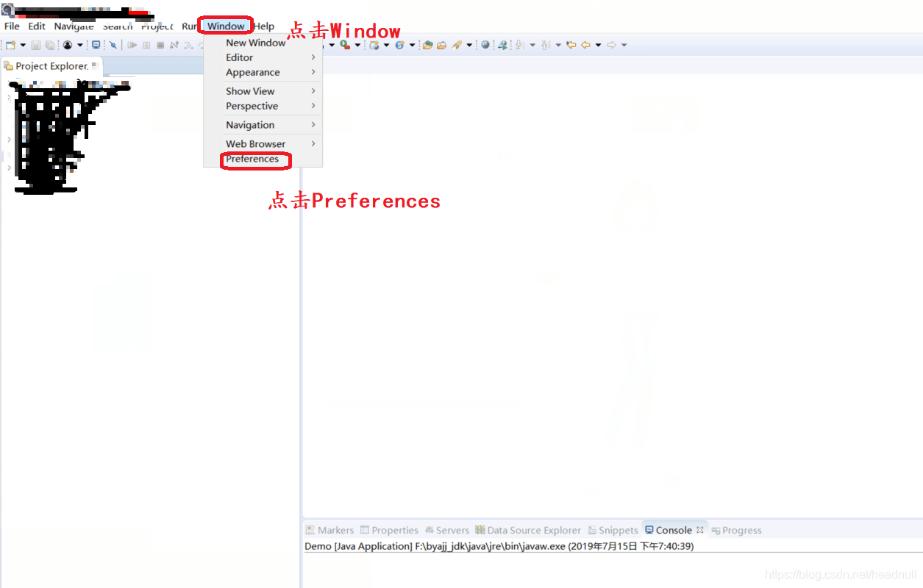923x588 pixels.
Task: Open the New wizard dropdown arrow
Action: pyautogui.click(x=23, y=45)
